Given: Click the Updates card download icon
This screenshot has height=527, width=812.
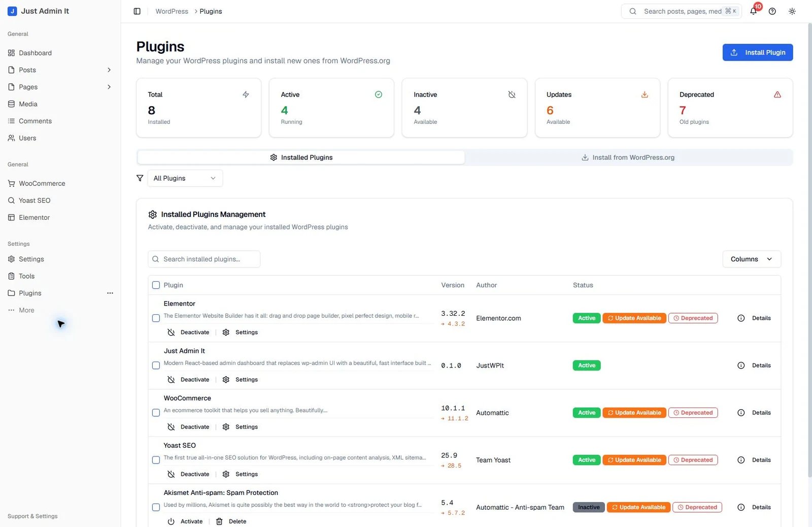Looking at the screenshot, I should pos(645,94).
